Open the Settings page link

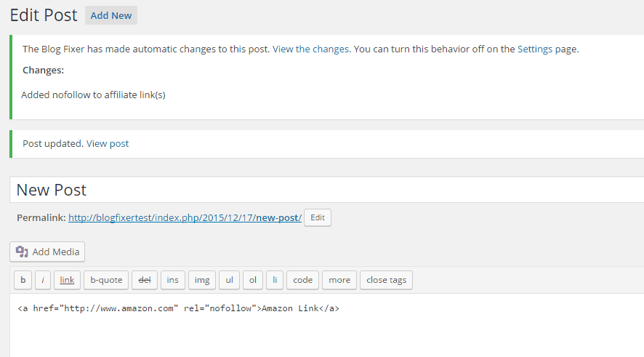click(535, 49)
